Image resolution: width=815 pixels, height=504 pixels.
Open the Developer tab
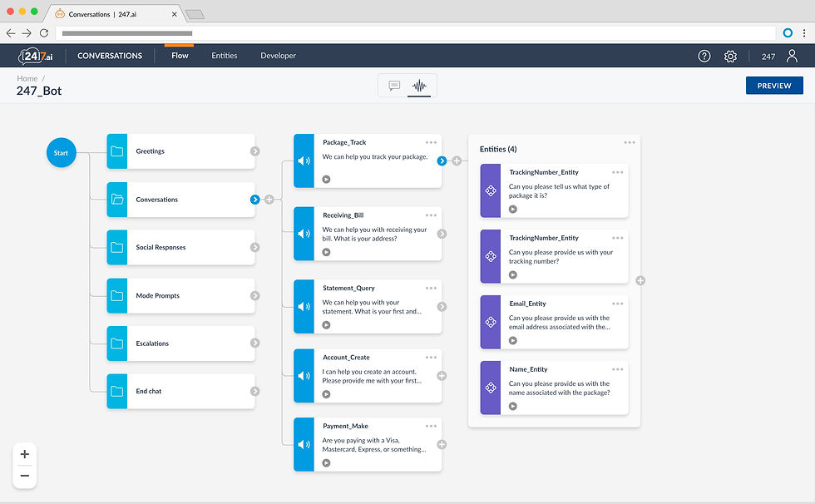(x=278, y=56)
